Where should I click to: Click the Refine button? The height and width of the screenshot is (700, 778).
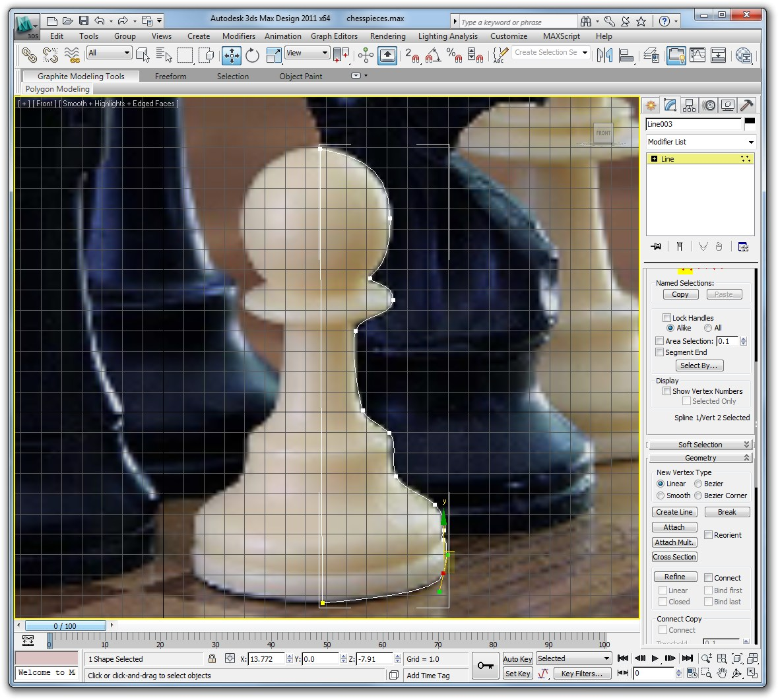[674, 577]
